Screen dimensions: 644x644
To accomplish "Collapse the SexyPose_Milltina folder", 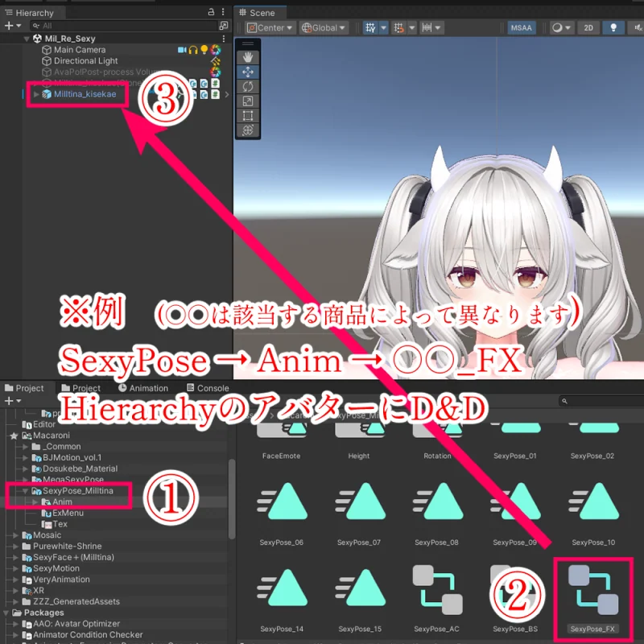I will point(26,491).
